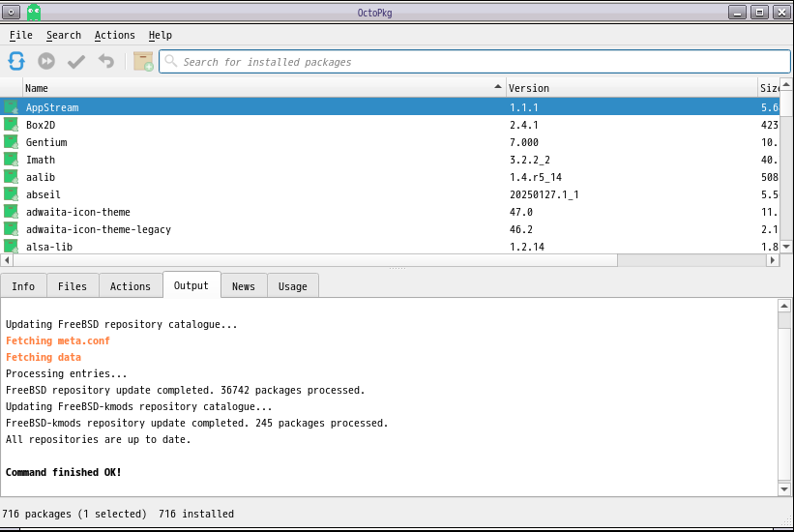The image size is (794, 532).
Task: Click output pane scroll down arrow
Action: [x=784, y=488]
